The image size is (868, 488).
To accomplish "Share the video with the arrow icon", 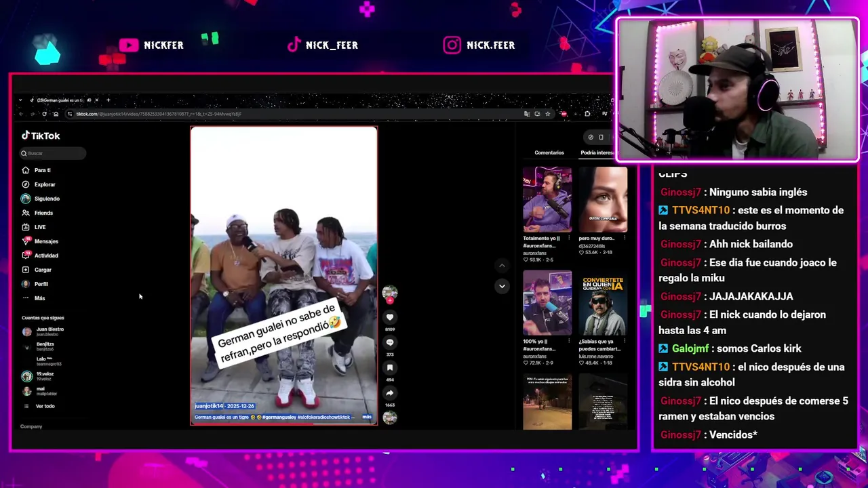I will 390,392.
